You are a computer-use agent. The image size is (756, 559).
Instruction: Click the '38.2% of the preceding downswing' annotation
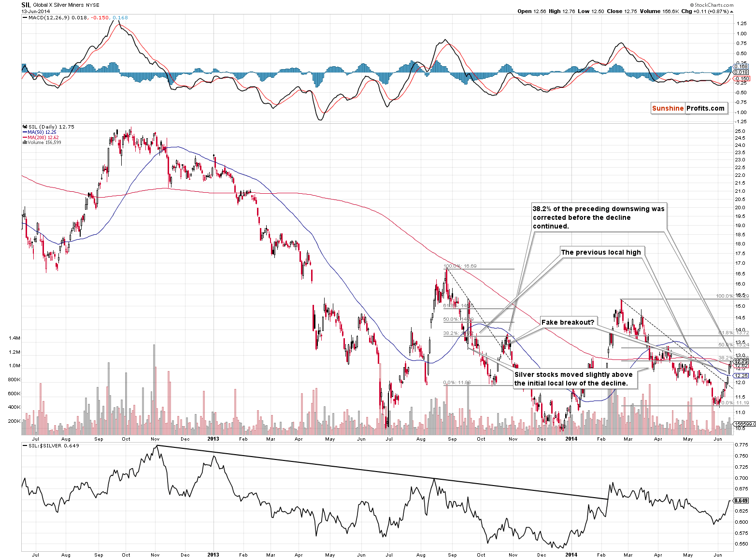599,217
